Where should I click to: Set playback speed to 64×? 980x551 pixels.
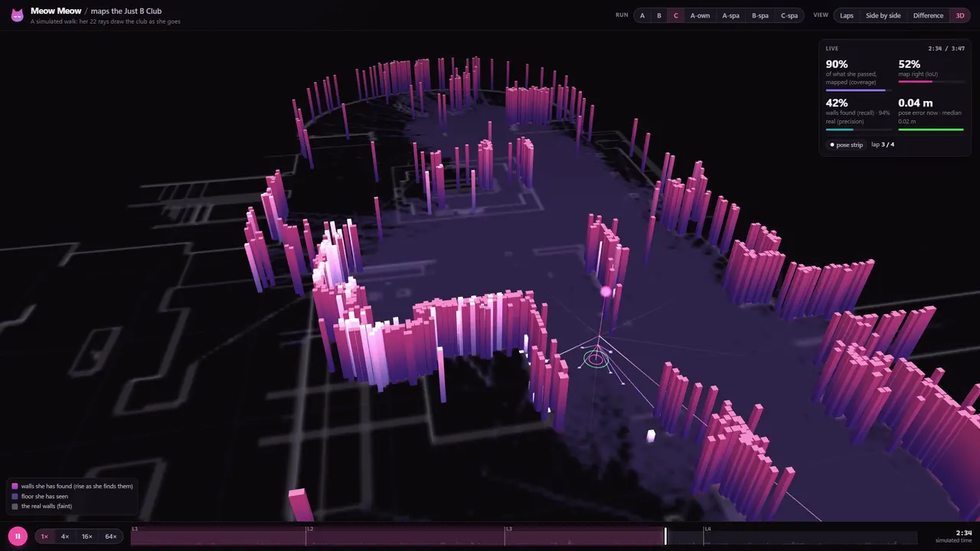[111, 536]
